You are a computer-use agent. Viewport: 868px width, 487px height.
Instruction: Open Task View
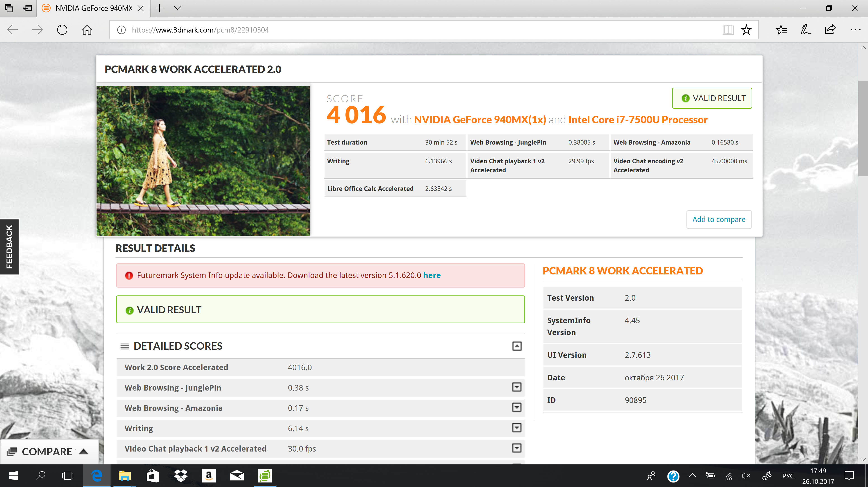[67, 475]
